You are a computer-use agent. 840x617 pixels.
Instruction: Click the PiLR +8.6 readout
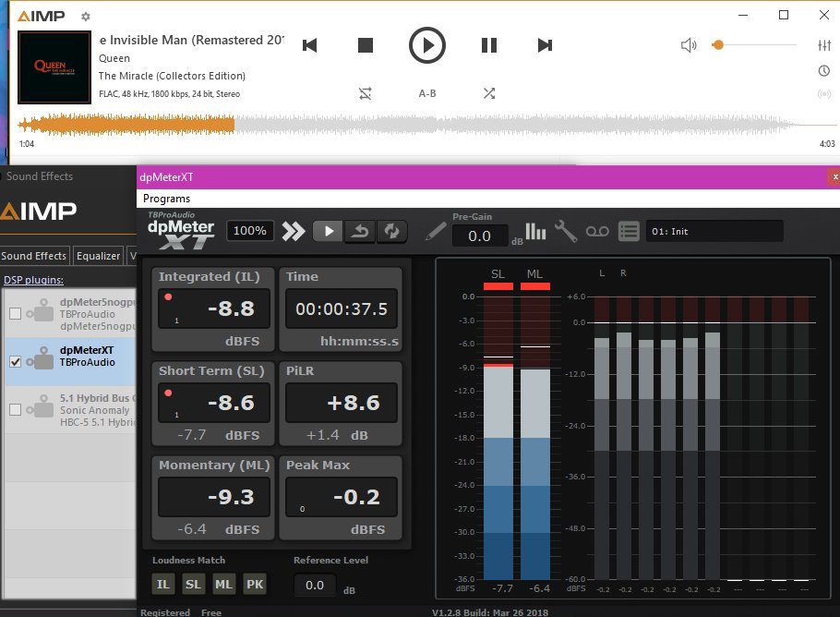pyautogui.click(x=342, y=403)
